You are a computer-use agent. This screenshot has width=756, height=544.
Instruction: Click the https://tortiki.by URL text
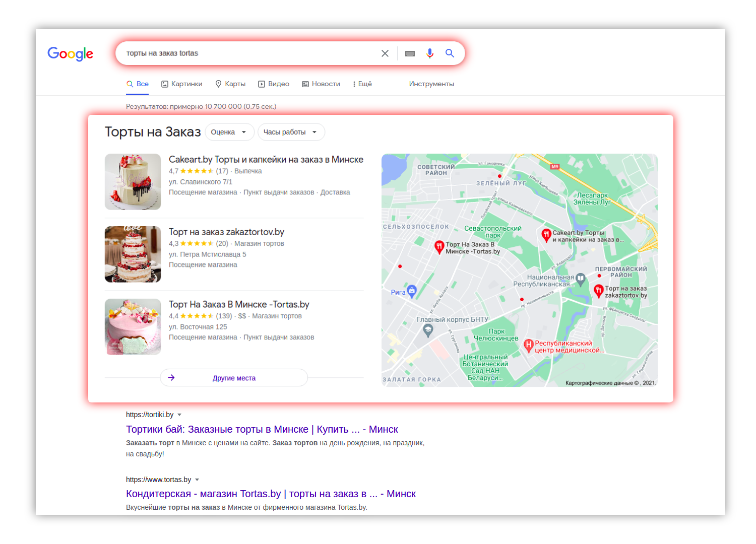point(150,415)
